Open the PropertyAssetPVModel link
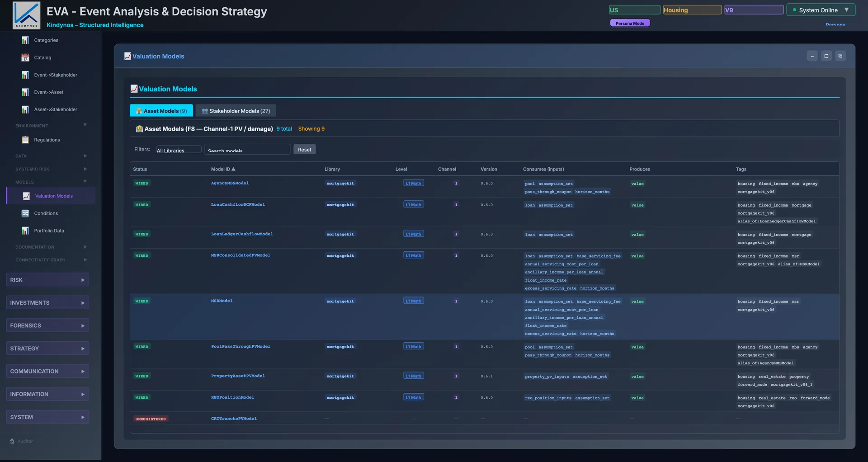Screen dimensions: 868x462 pos(238,376)
